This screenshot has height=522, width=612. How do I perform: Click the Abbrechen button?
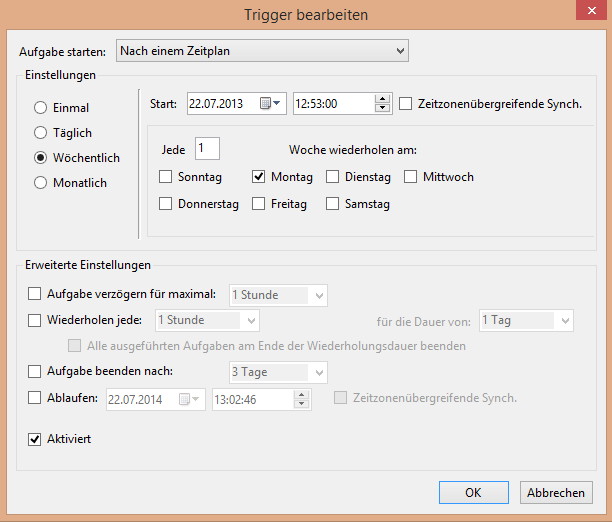(556, 492)
